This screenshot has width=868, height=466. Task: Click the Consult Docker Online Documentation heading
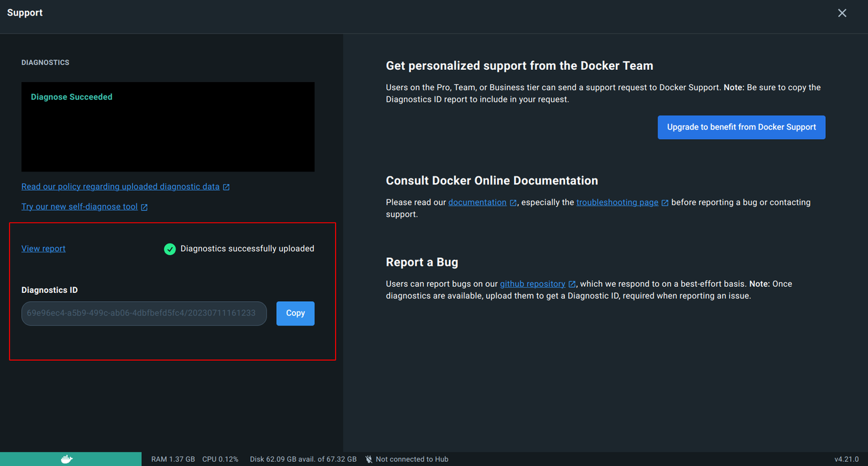492,181
